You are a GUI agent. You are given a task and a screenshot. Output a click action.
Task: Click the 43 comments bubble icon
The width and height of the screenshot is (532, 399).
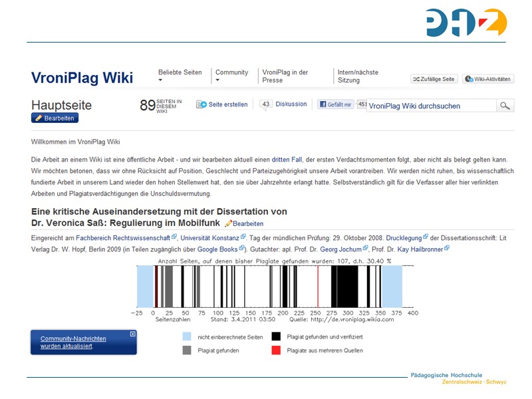point(266,104)
